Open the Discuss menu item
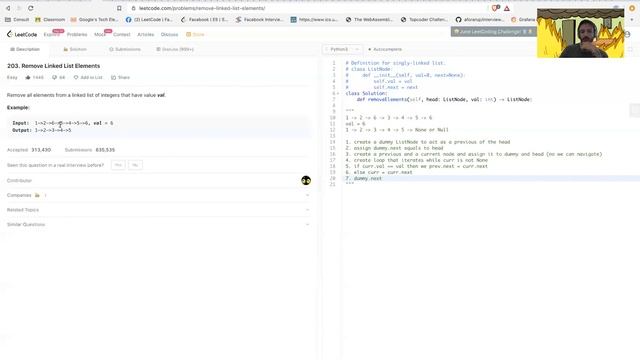This screenshot has height=360, width=640. (x=169, y=35)
